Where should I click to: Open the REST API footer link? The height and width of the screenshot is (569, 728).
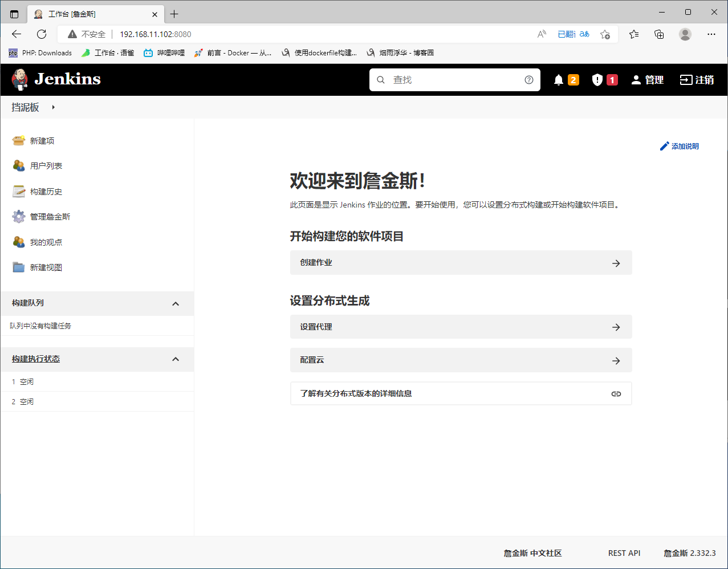click(624, 553)
